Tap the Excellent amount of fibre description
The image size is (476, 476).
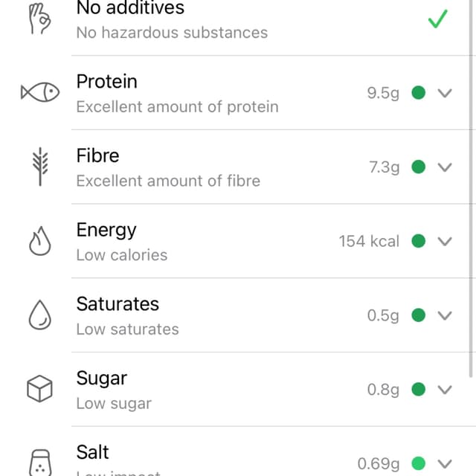point(168,181)
